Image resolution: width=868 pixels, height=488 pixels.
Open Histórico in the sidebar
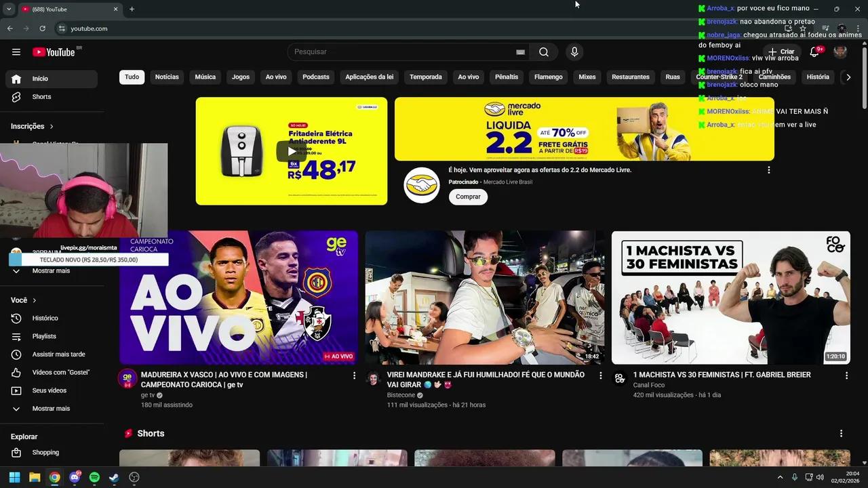pos(52,318)
